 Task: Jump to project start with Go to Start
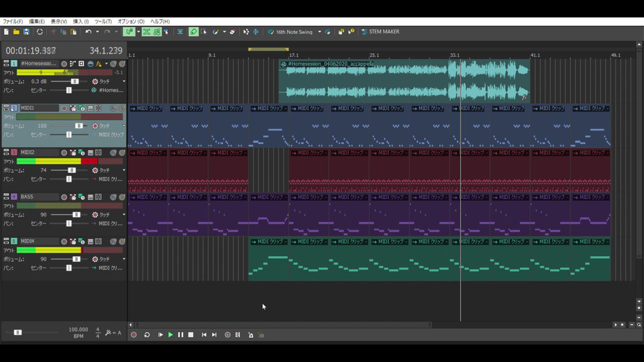tap(204, 335)
